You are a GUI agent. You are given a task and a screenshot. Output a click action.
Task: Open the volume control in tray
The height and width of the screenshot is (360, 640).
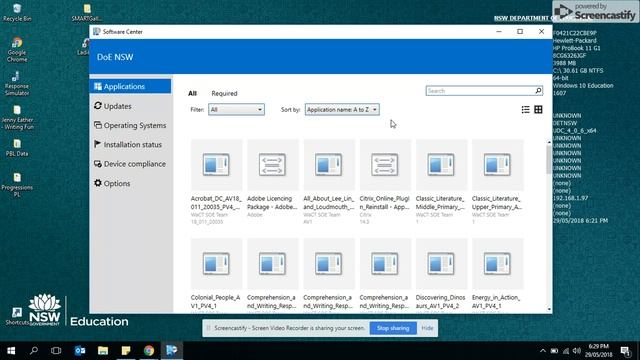pos(577,351)
